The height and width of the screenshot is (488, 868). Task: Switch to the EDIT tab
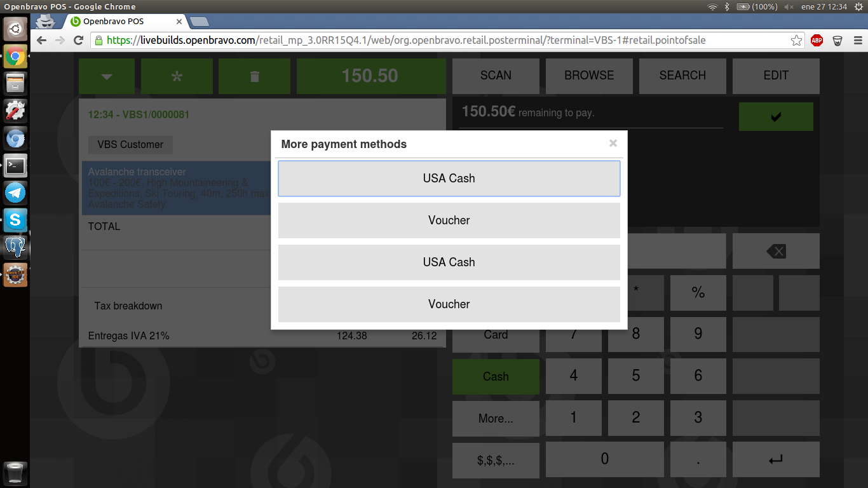[x=776, y=76]
